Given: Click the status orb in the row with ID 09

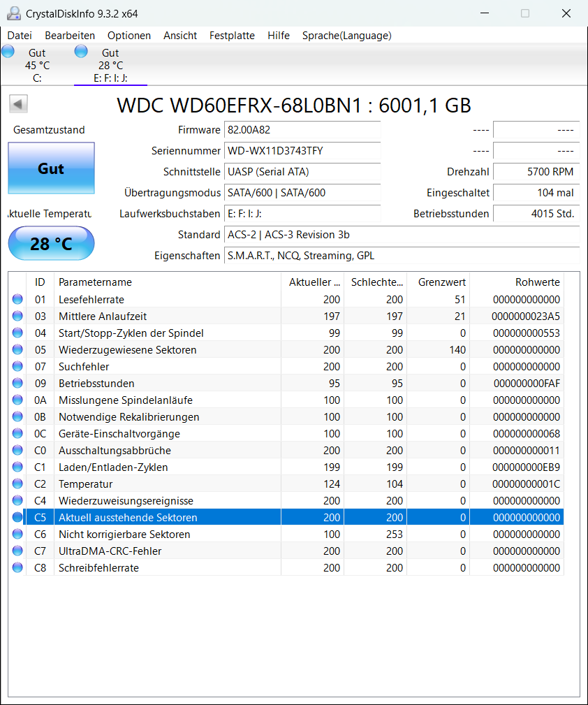Looking at the screenshot, I should (x=17, y=383).
